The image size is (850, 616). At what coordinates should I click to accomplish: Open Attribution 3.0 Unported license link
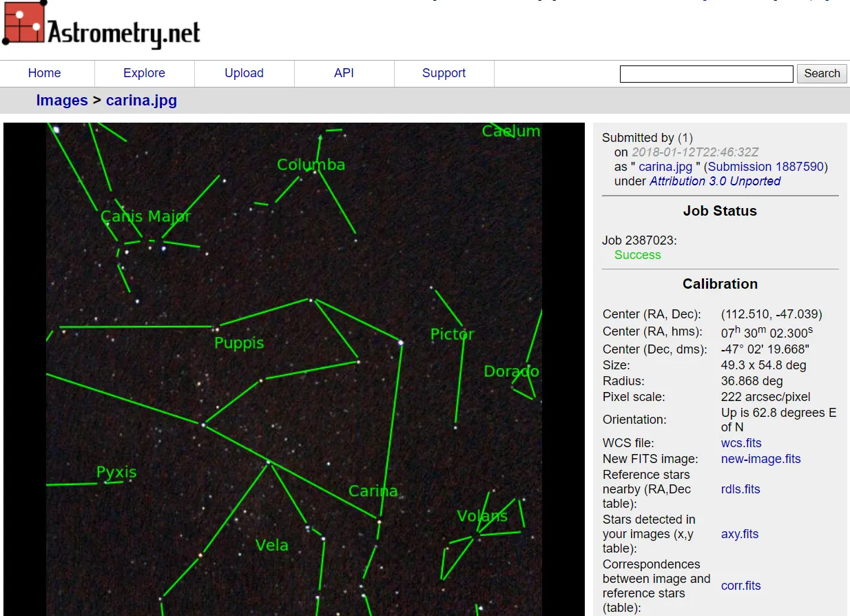pos(715,181)
